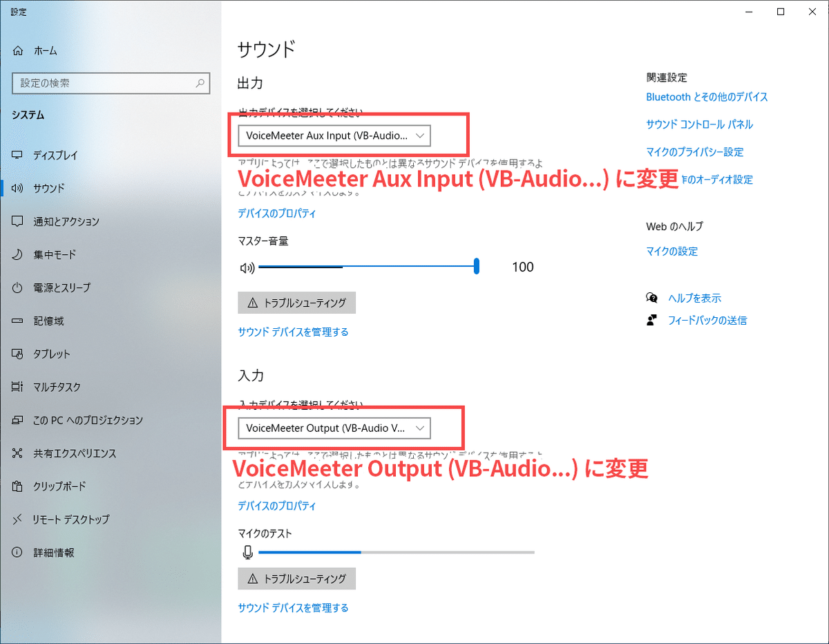Mute using master volume speaker icon

(x=247, y=267)
